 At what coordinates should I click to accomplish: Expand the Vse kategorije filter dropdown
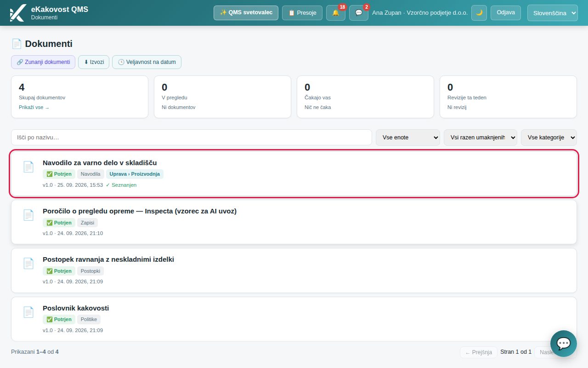(549, 138)
